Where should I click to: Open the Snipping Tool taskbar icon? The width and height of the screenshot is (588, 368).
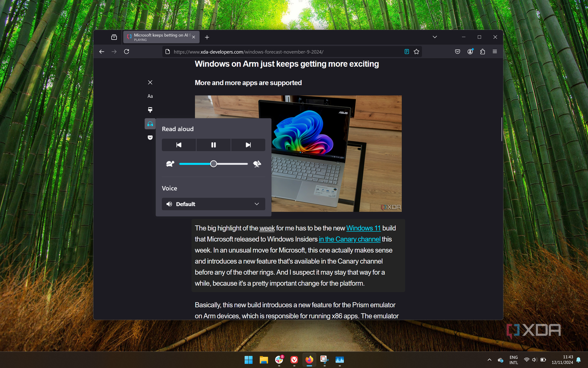coord(324,360)
